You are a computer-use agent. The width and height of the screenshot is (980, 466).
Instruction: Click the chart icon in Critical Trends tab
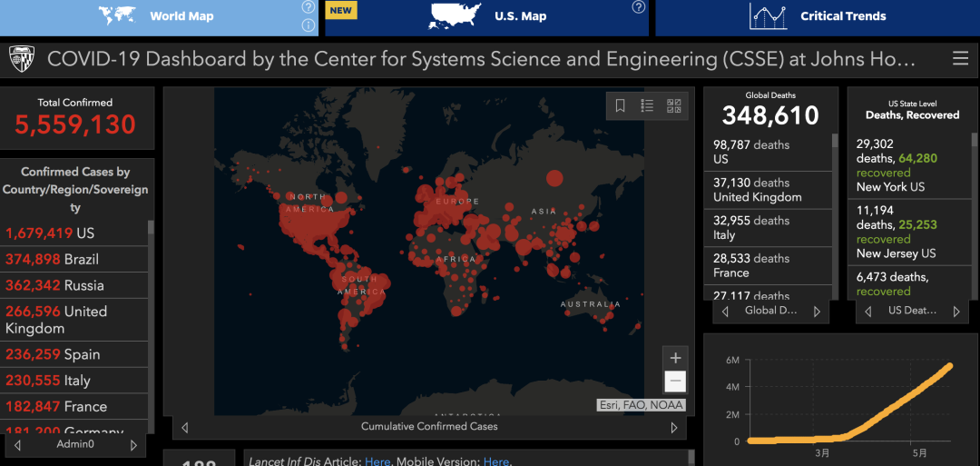(769, 17)
